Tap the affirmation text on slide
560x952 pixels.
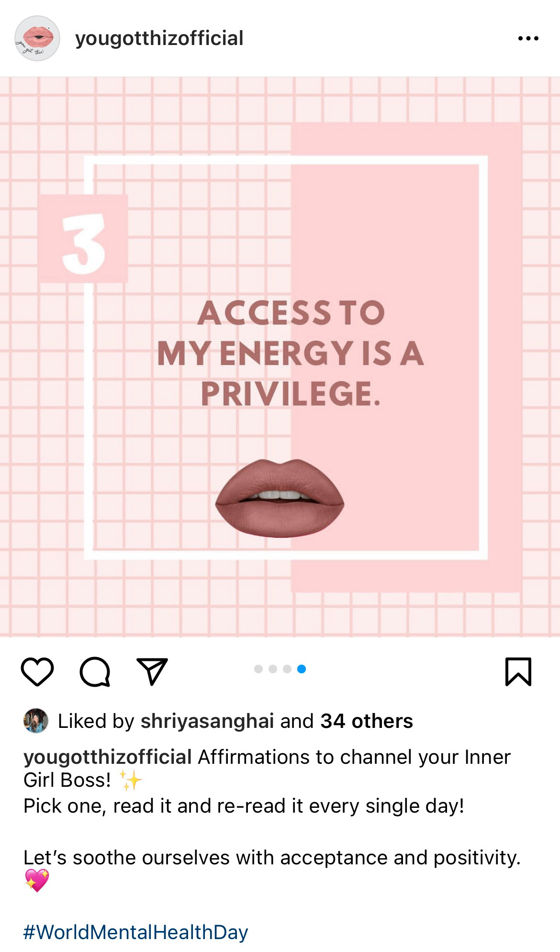coord(291,353)
